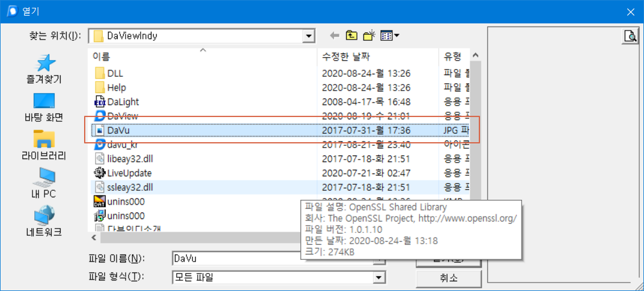
Task: Expand the DaViewIndy location dropdown
Action: [308, 36]
